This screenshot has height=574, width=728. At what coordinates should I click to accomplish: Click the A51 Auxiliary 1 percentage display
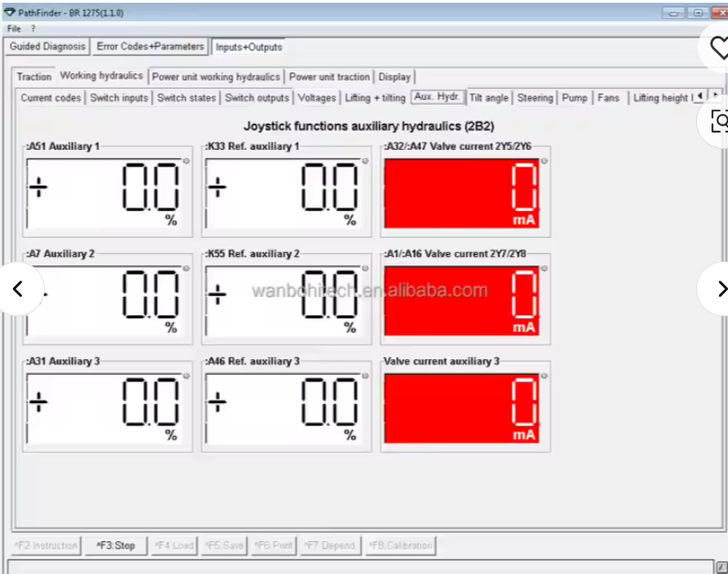click(x=104, y=193)
